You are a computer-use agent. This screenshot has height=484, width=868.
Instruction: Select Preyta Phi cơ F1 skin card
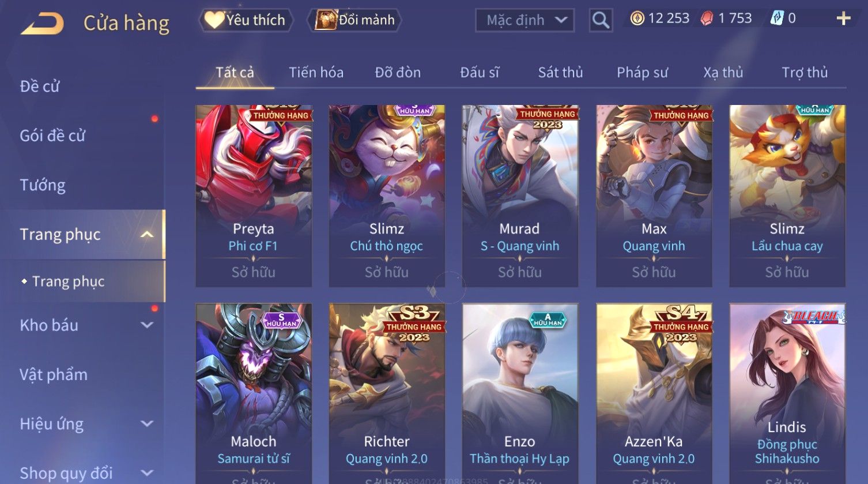tap(254, 196)
